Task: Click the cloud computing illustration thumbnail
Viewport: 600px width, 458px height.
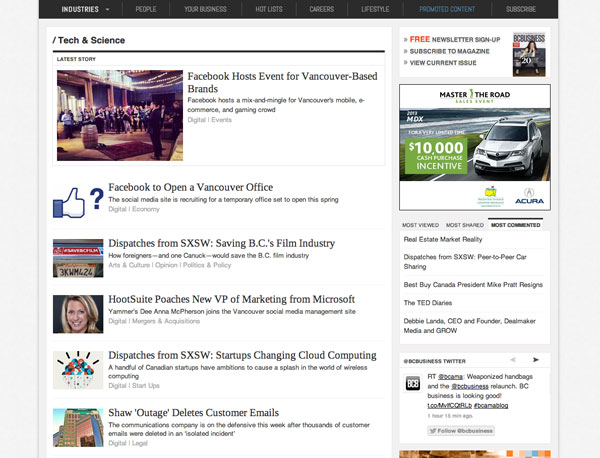Action: tap(78, 370)
